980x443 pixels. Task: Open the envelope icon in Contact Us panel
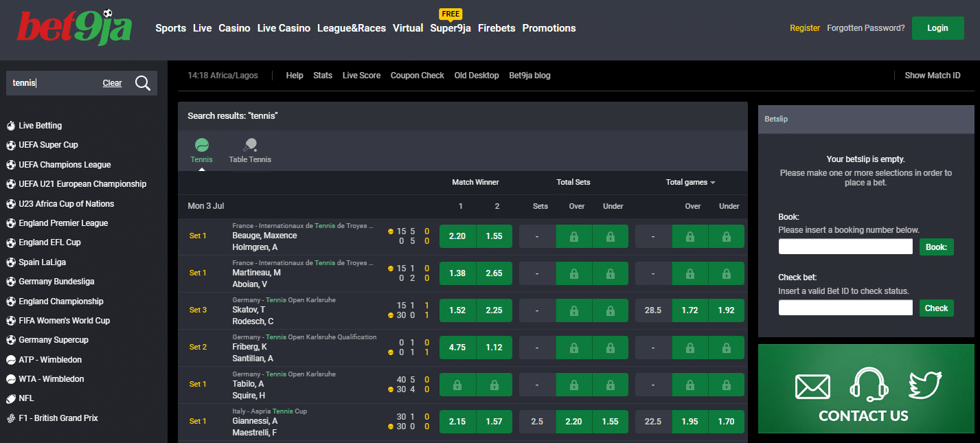[x=813, y=387]
